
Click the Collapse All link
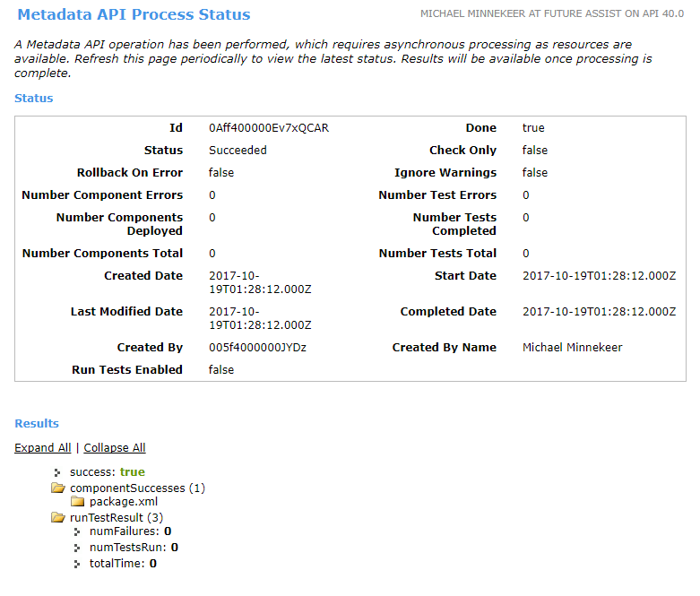(115, 448)
